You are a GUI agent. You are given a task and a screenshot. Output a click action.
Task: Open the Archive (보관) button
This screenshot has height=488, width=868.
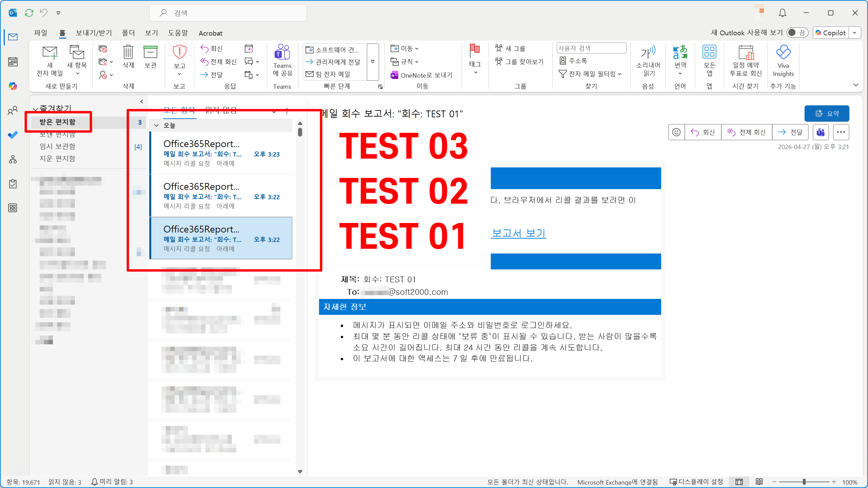click(150, 53)
